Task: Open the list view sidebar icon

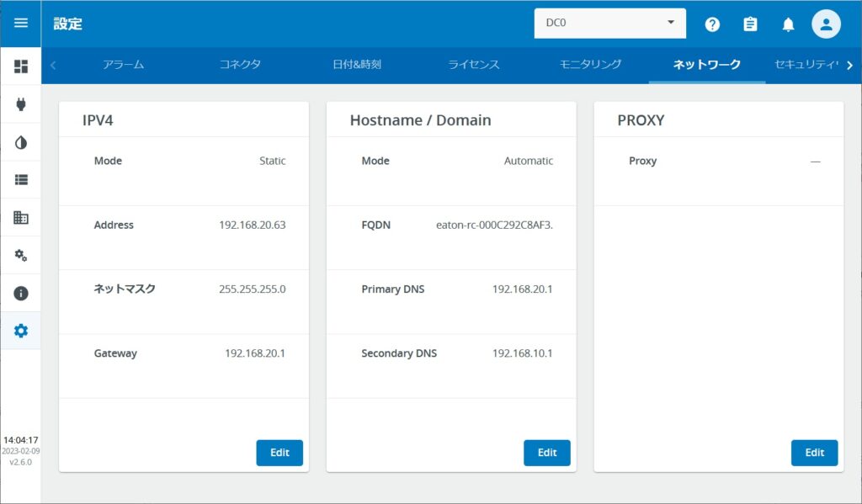Action: click(x=20, y=179)
